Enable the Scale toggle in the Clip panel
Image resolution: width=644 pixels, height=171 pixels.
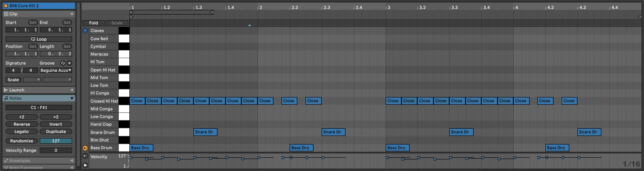click(x=13, y=80)
